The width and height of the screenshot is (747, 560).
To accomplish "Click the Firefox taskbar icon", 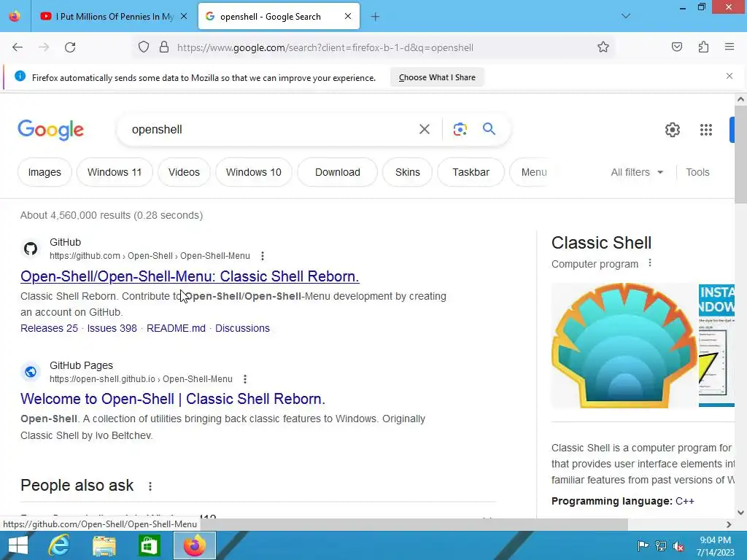I will 194,545.
